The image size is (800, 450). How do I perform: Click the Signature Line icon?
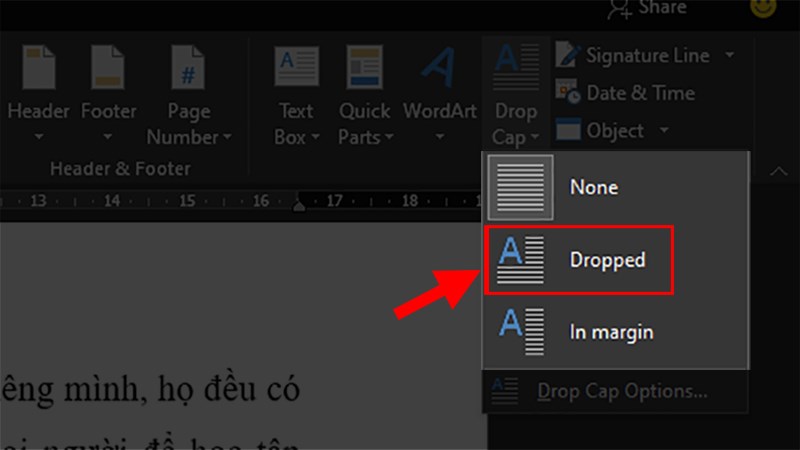tap(568, 54)
